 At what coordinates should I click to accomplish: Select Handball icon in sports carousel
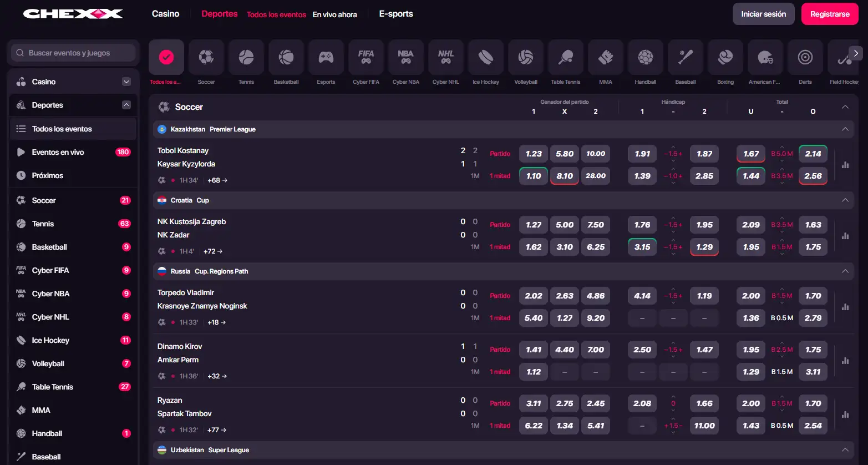646,57
